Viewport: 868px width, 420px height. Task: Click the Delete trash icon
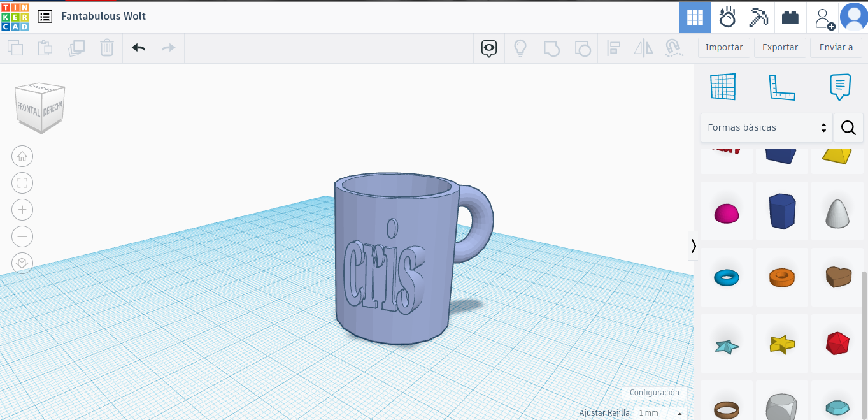[107, 48]
